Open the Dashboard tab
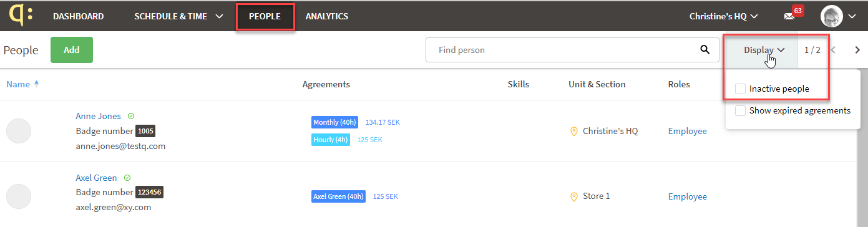This screenshot has width=868, height=227. click(x=78, y=16)
